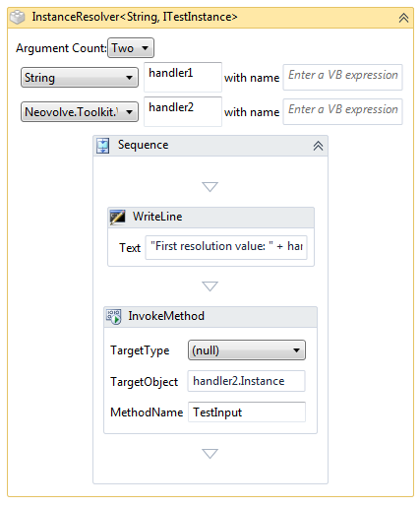Collapse the InstanceResolver activity using the chevron
Image resolution: width=420 pixels, height=507 pixels.
(x=403, y=18)
